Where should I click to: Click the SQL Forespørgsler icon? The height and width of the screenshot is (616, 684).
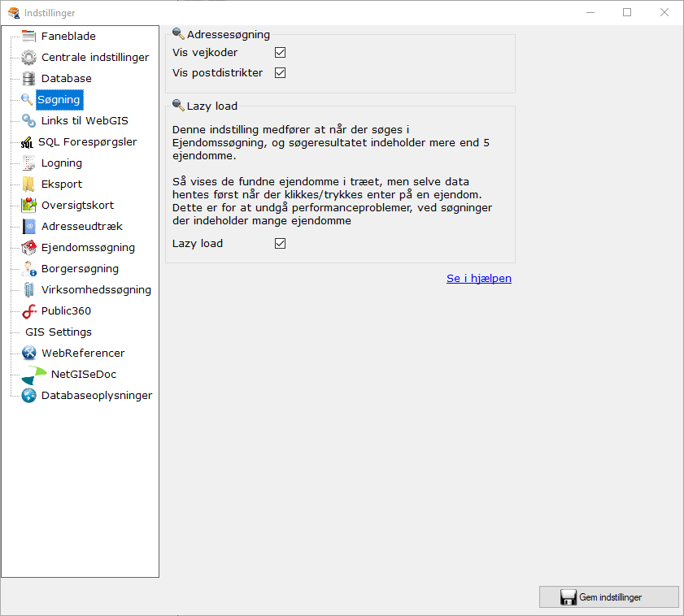click(x=27, y=141)
